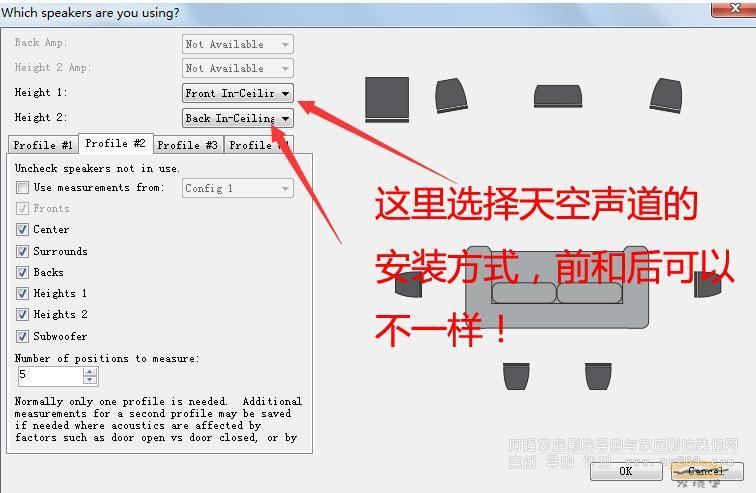Click the left surround speaker beside sofa

(408, 284)
